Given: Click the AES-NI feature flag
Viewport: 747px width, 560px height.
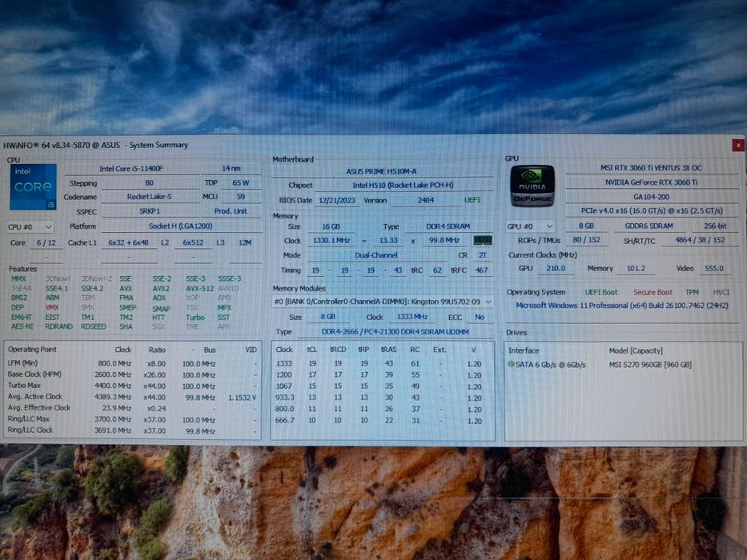Looking at the screenshot, I should point(22,326).
